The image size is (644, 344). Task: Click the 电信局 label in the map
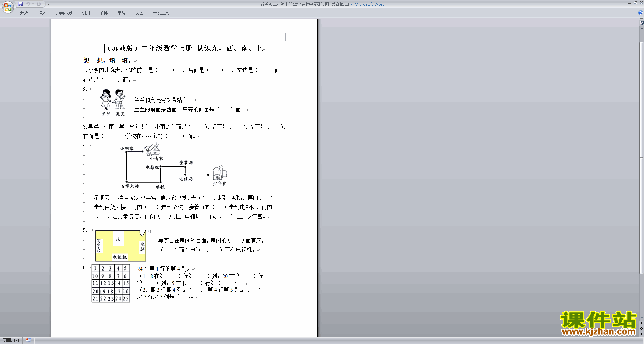coord(186,179)
